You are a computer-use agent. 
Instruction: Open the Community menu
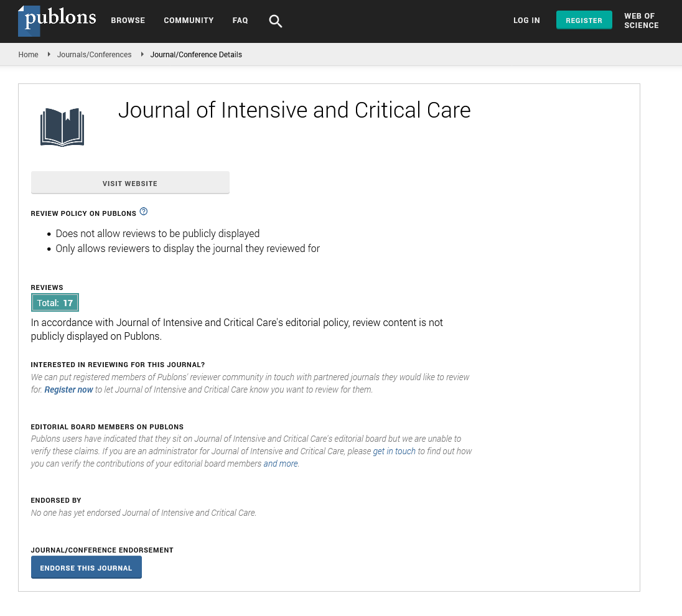point(189,21)
